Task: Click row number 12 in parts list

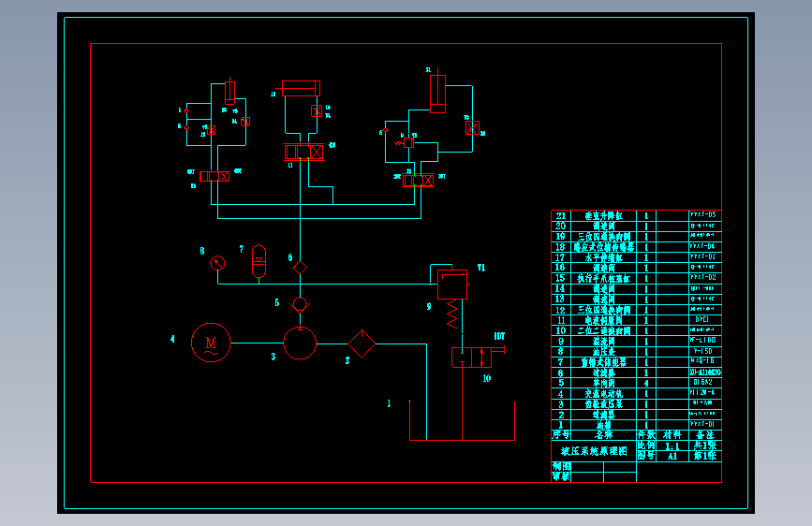Action: (560, 310)
